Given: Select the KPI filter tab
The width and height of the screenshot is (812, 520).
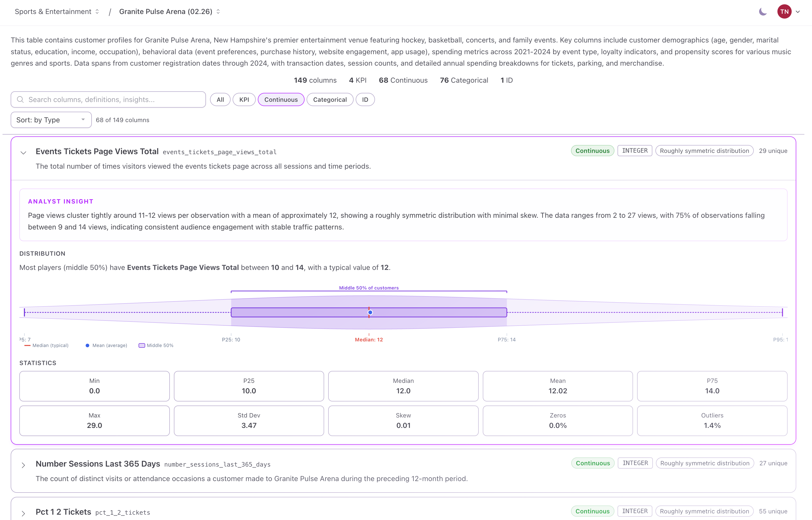Looking at the screenshot, I should (244, 100).
